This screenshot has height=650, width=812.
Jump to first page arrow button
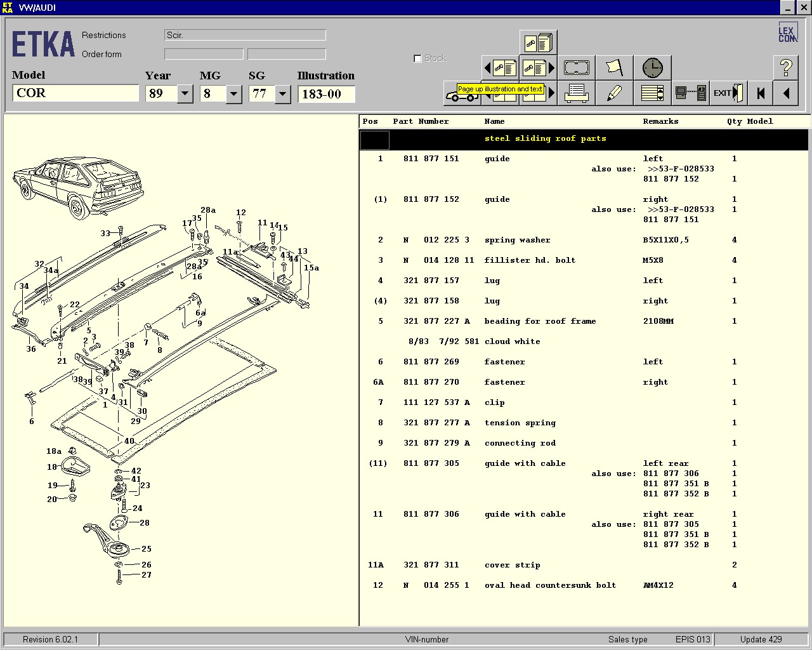(x=760, y=93)
